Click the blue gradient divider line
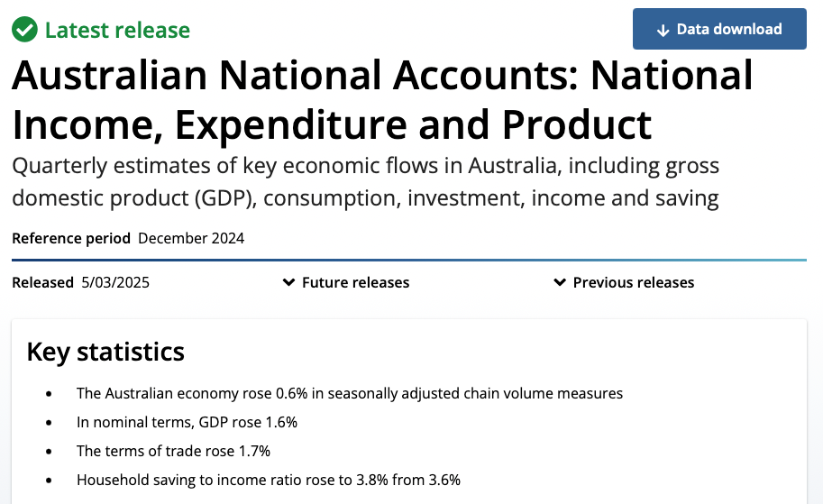 (409, 260)
